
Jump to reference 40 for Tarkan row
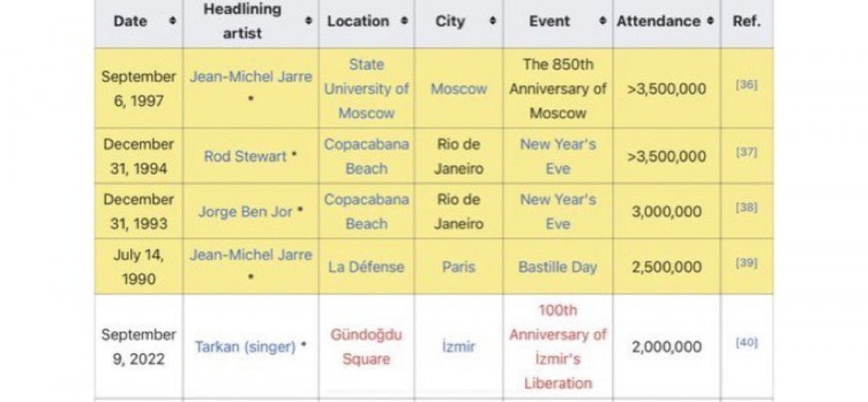click(x=746, y=342)
